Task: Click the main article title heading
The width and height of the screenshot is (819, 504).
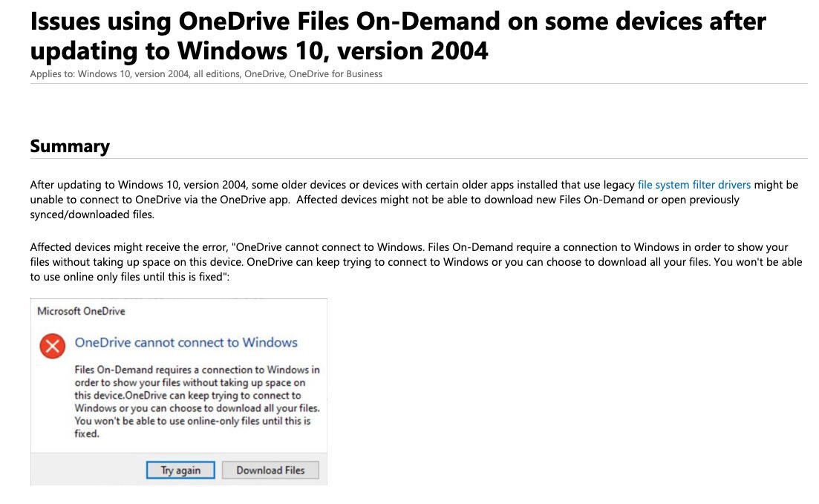Action: click(397, 36)
